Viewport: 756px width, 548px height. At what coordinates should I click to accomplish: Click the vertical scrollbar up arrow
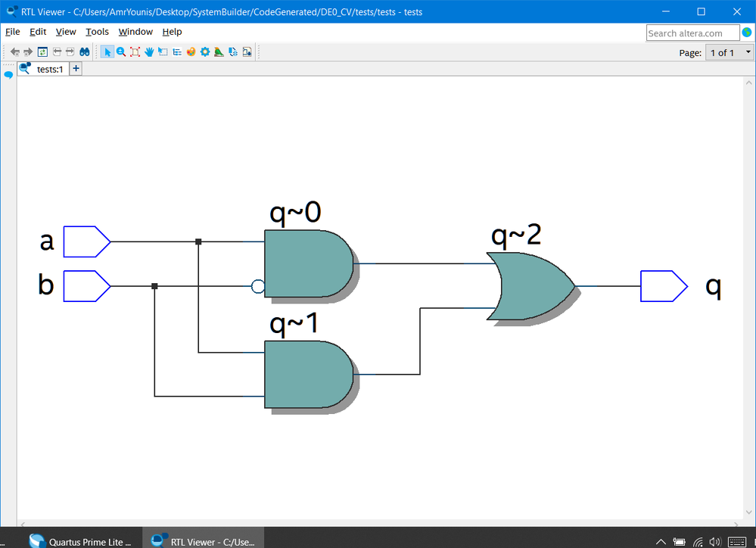pos(748,83)
